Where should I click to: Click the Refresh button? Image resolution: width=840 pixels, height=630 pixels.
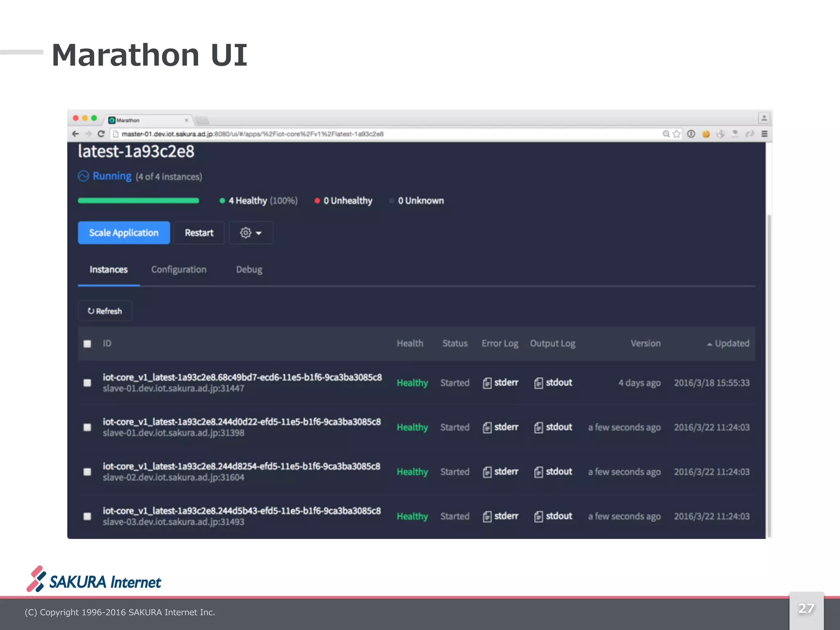pos(105,311)
